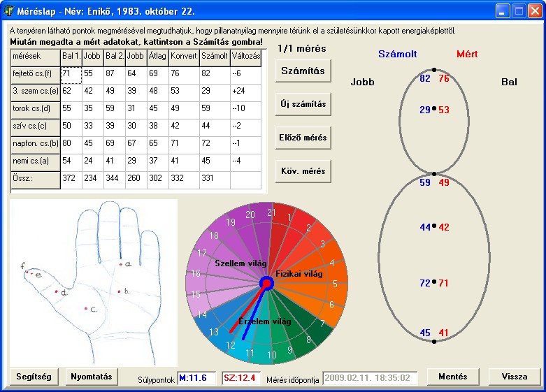Screen dimensions: 546x392
Task: Click the Számítás button
Action: point(303,71)
